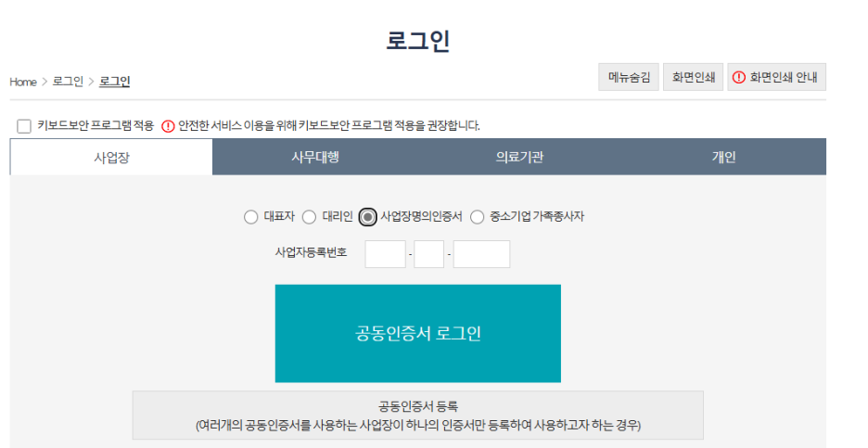The height and width of the screenshot is (448, 868).
Task: Open the 화면인쇄 안내 guide
Action: [777, 77]
